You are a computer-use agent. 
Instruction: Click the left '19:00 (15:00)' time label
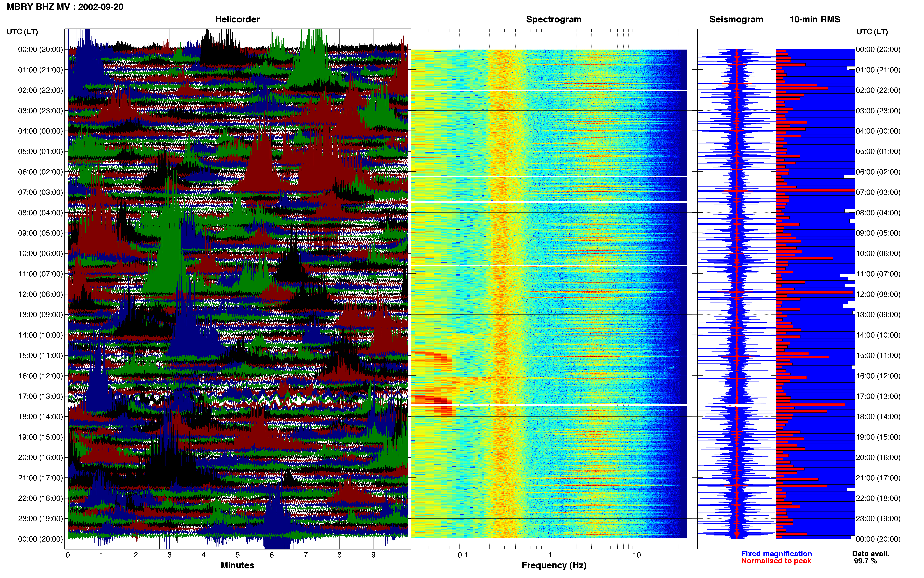[x=41, y=437]
